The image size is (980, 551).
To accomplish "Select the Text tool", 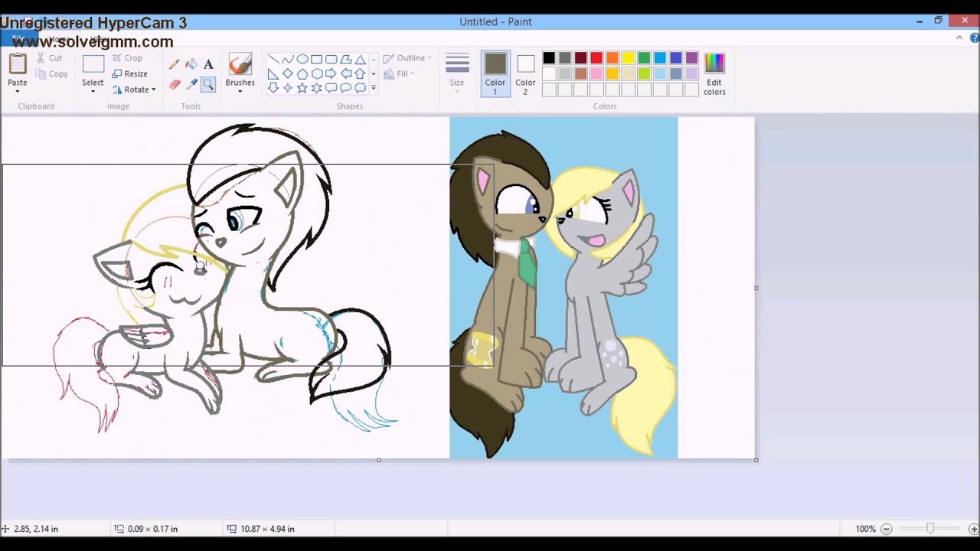I will [208, 64].
